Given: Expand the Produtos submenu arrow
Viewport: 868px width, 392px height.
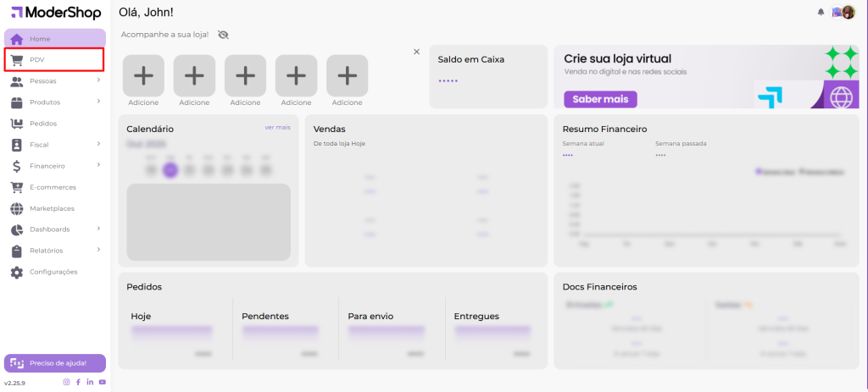Looking at the screenshot, I should [x=98, y=102].
